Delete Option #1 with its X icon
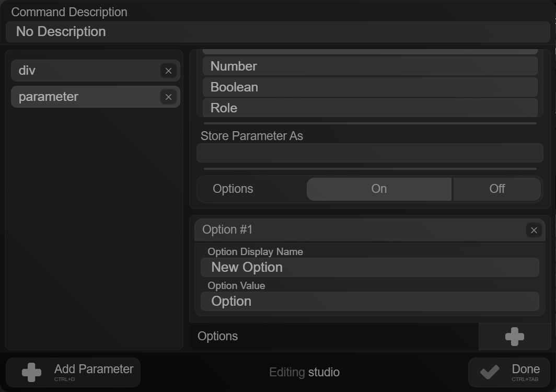The width and height of the screenshot is (556, 392). pos(534,230)
